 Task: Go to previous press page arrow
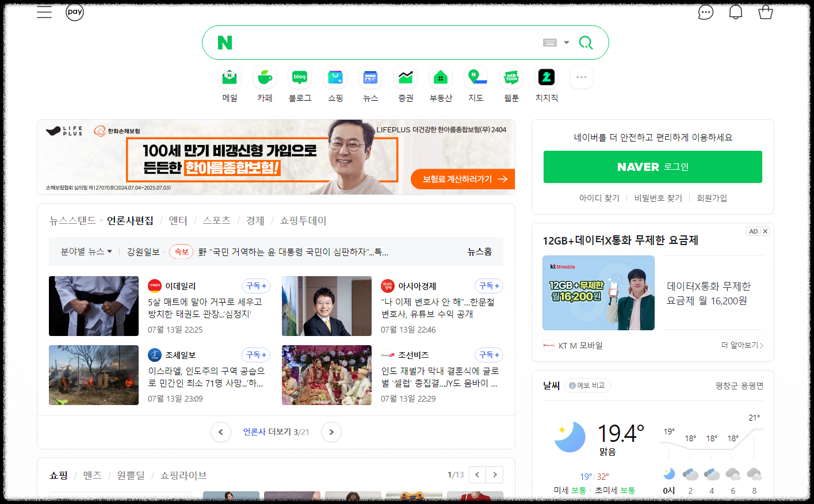221,432
